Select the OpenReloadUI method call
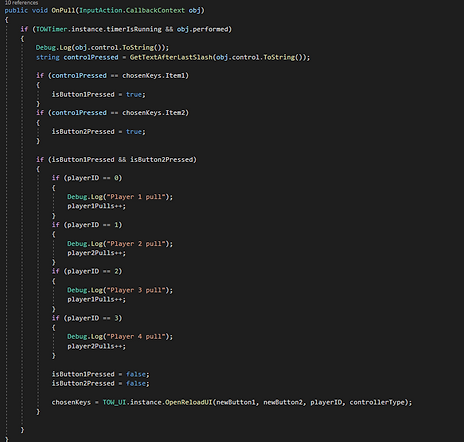464x442 pixels. click(189, 402)
